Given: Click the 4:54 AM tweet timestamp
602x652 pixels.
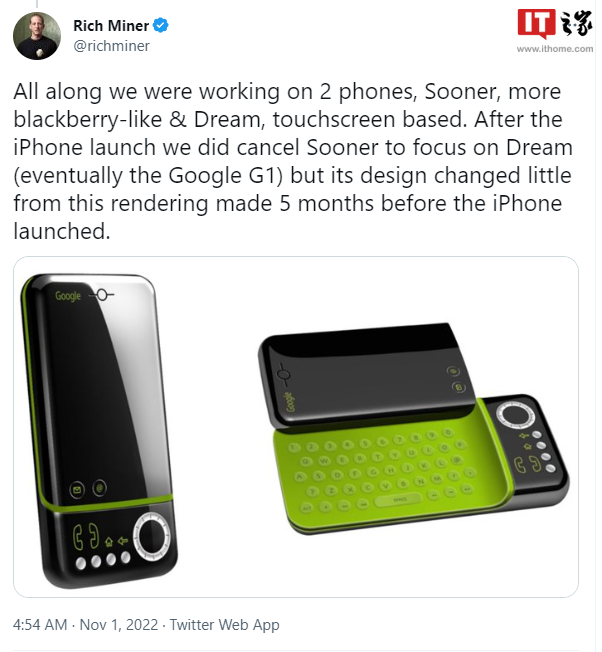Looking at the screenshot, I should (x=40, y=625).
